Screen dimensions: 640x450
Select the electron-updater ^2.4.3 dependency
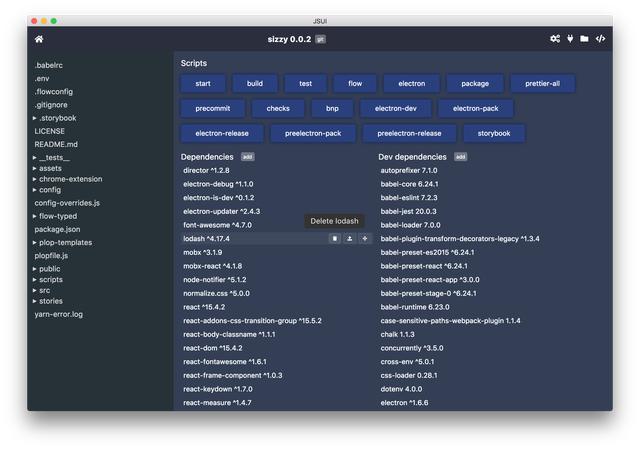221,211
